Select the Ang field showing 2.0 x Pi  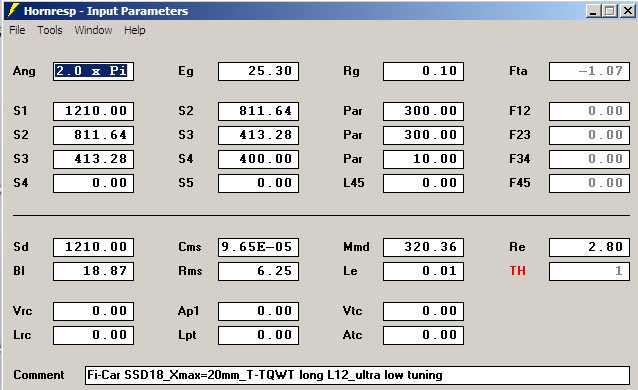[x=93, y=71]
